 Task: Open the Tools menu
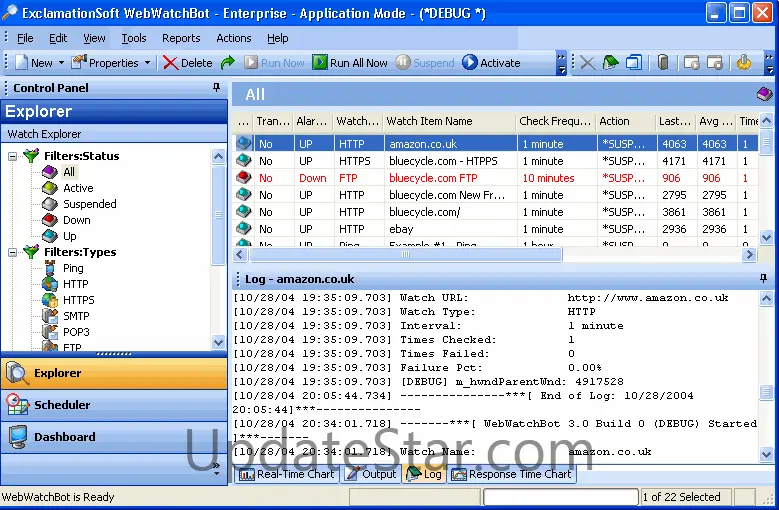[134, 38]
